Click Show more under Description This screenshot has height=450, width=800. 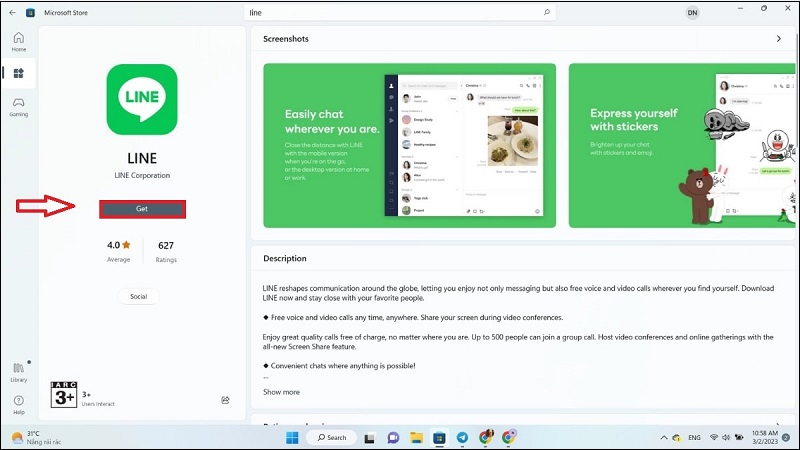281,392
